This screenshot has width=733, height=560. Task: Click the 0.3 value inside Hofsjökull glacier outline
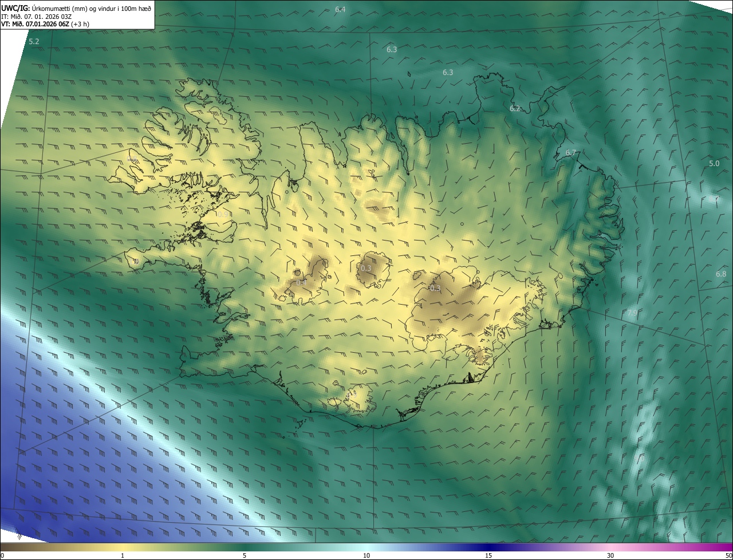[x=366, y=268]
